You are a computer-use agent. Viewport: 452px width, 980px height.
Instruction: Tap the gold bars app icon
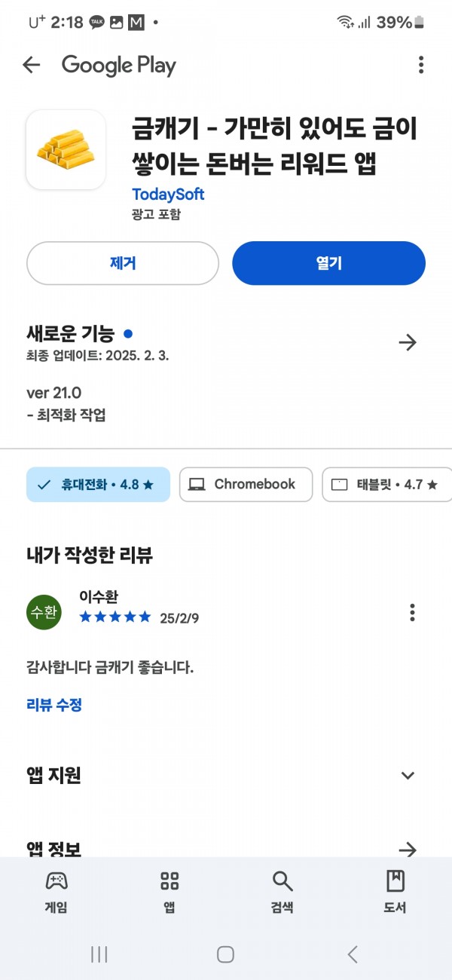click(x=66, y=149)
